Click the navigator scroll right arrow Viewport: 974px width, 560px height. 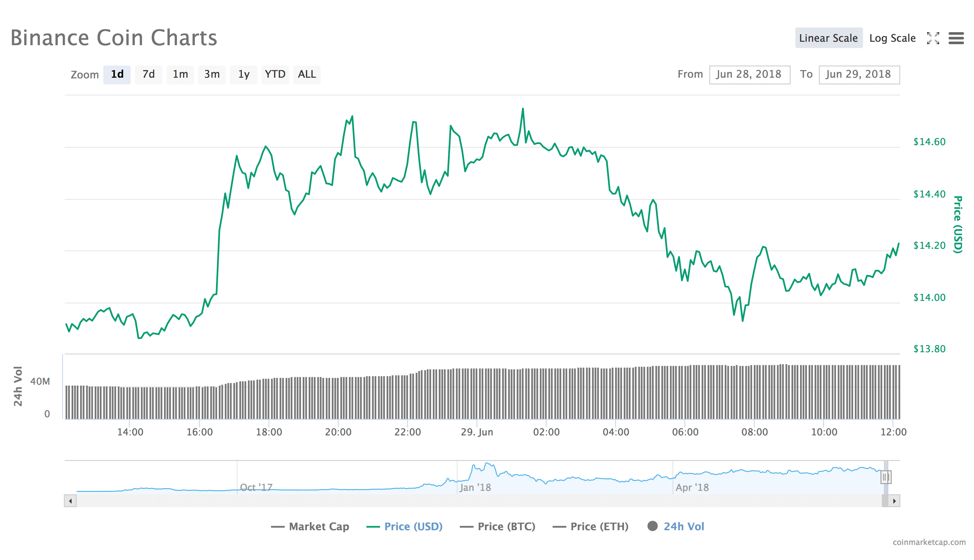pyautogui.click(x=894, y=501)
